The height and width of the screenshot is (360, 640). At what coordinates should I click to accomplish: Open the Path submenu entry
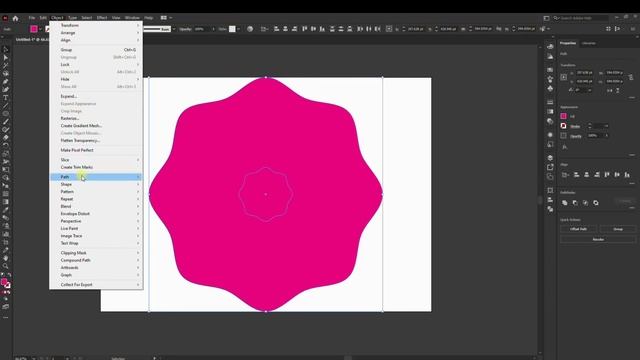pos(96,177)
